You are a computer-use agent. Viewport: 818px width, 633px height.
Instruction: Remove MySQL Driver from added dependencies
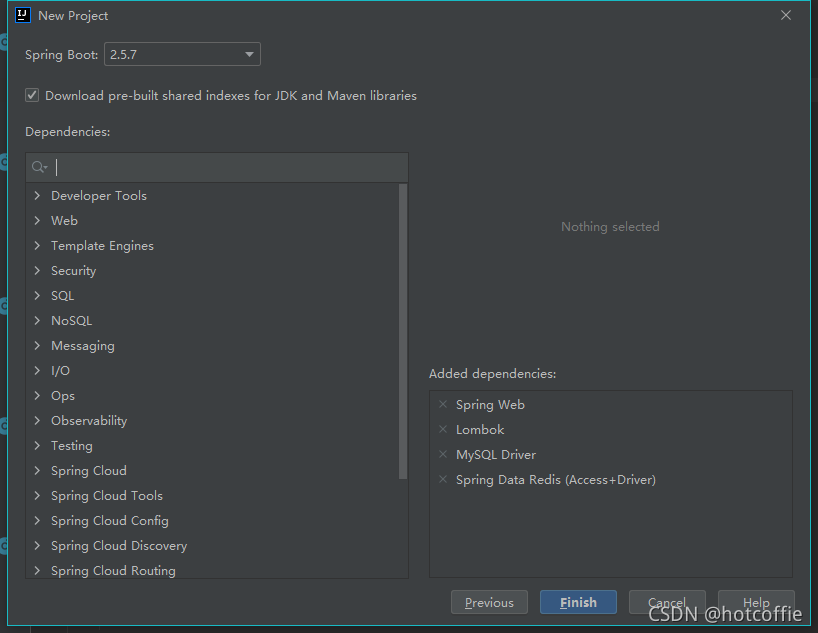[x=443, y=455]
